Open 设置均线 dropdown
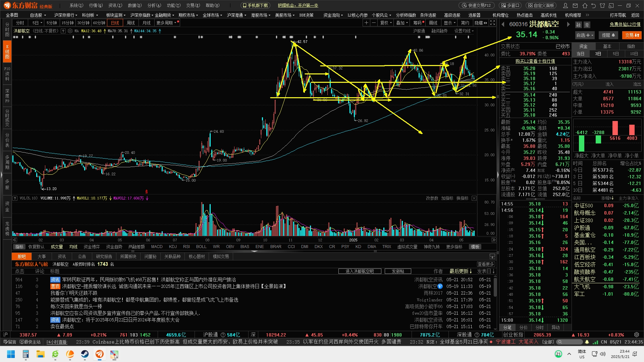644x362 pixels. click(464, 31)
